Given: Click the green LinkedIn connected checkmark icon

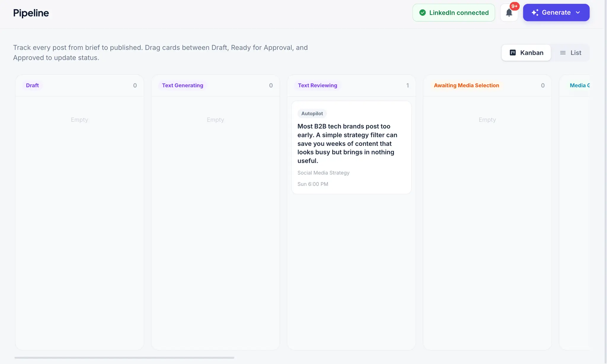Looking at the screenshot, I should tap(422, 12).
